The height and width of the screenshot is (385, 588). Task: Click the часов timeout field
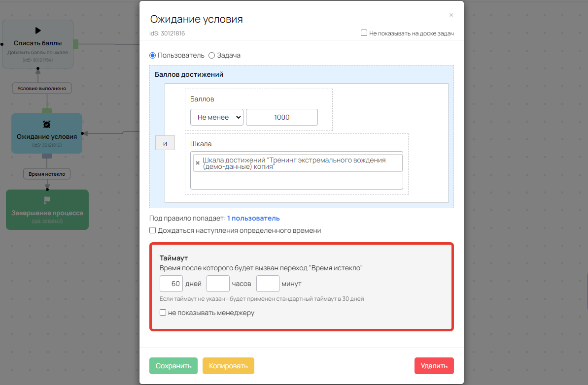(218, 284)
